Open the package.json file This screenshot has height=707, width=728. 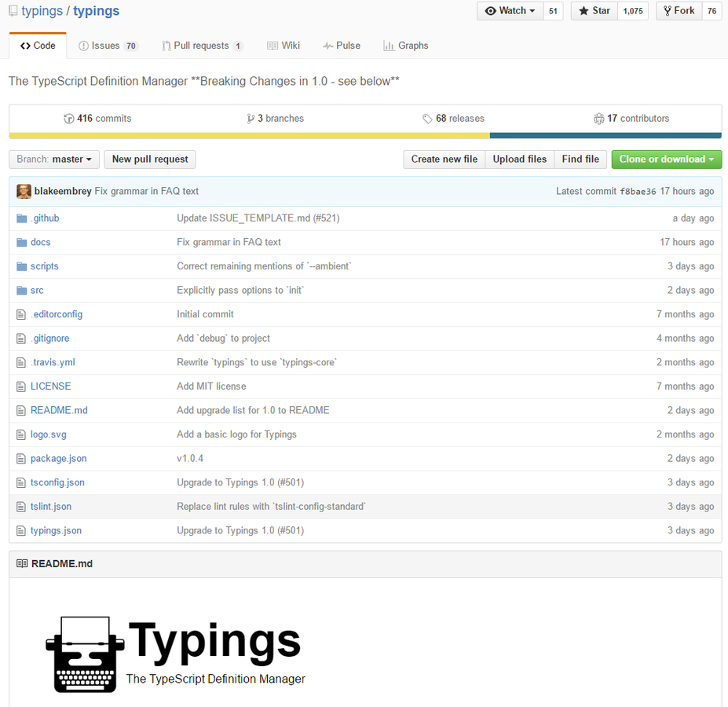click(58, 459)
